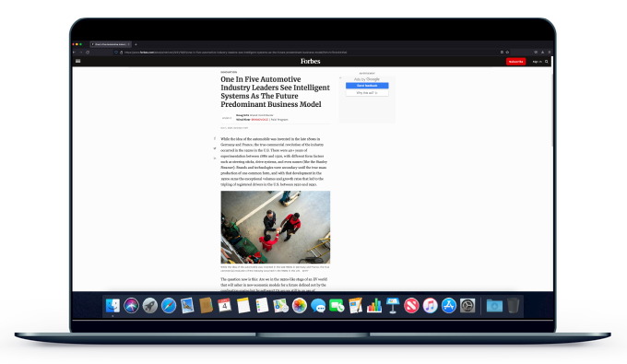Launch Siri from the dock

pyautogui.click(x=131, y=306)
